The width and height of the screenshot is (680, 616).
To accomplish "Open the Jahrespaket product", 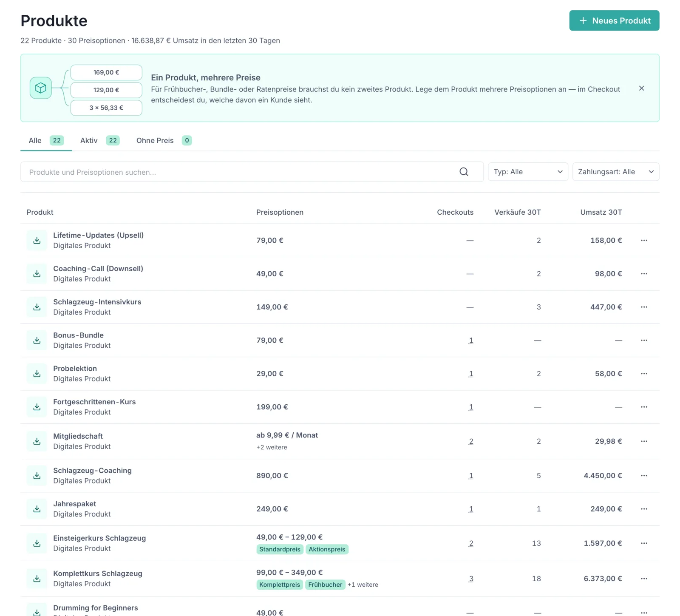I will (74, 504).
